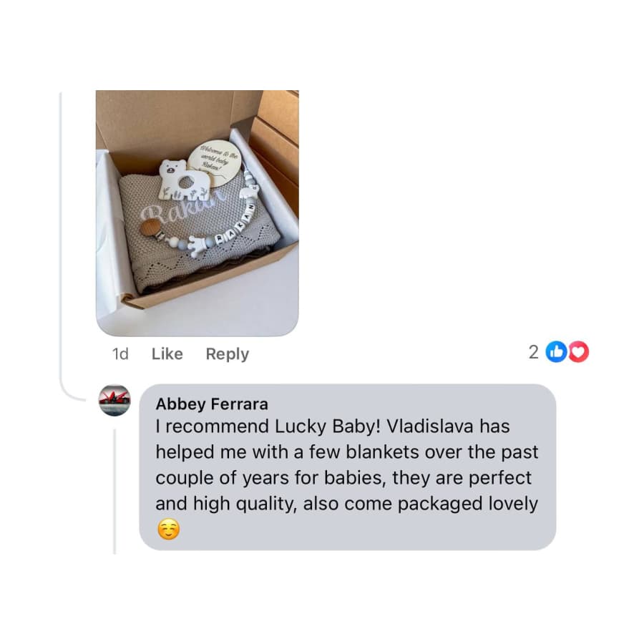Click the blue thumbs-up reaction icon
Viewport: 644px width, 644px height.
tap(556, 352)
